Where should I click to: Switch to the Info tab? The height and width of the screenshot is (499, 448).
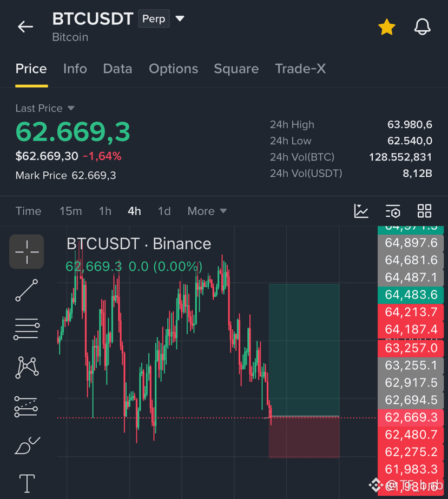click(75, 69)
